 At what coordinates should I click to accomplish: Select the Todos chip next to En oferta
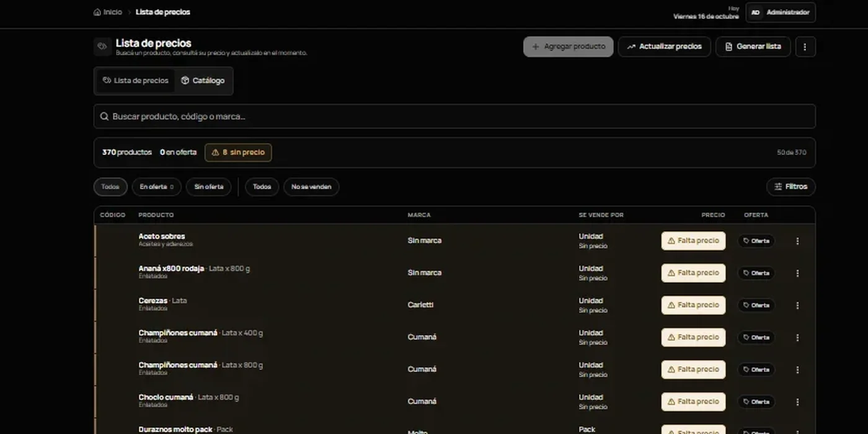coord(110,187)
